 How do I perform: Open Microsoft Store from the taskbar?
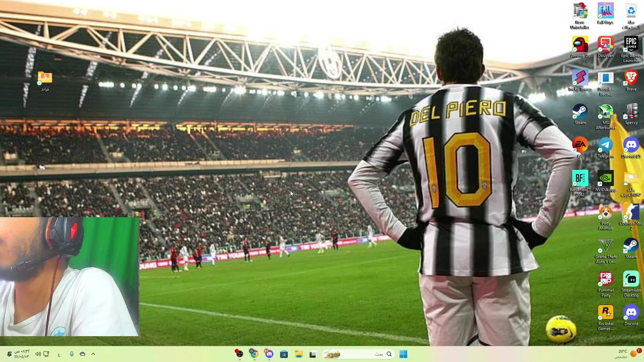[x=284, y=354]
